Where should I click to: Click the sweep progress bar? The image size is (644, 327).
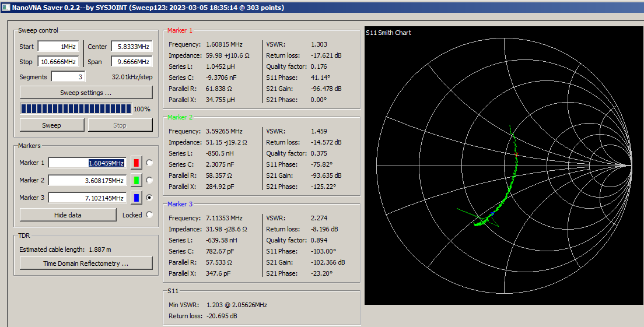coord(76,109)
